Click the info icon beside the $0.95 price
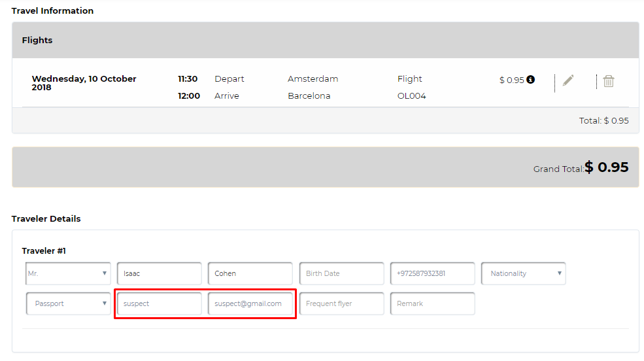Image resolution: width=644 pixels, height=361 pixels. [531, 79]
